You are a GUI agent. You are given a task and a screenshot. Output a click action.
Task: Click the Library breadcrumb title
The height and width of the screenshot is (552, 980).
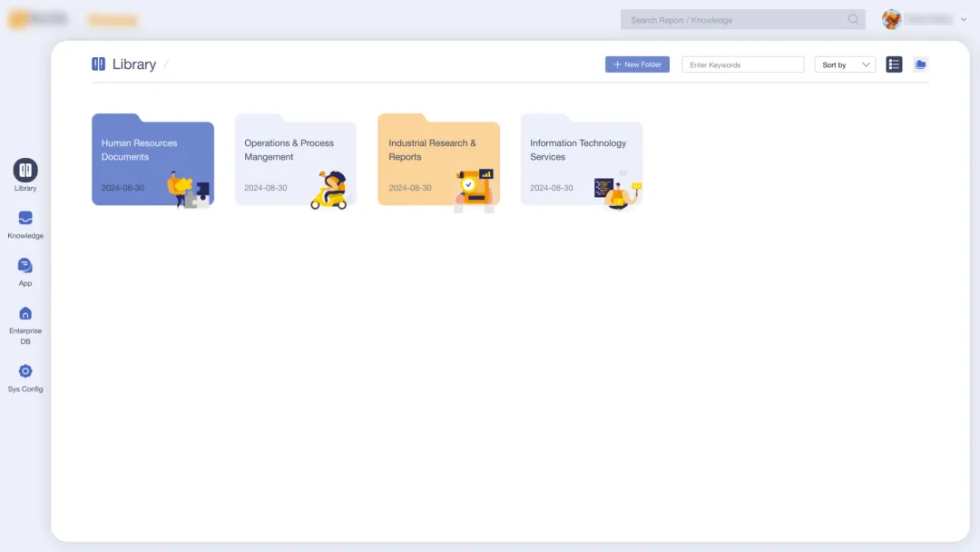click(134, 64)
